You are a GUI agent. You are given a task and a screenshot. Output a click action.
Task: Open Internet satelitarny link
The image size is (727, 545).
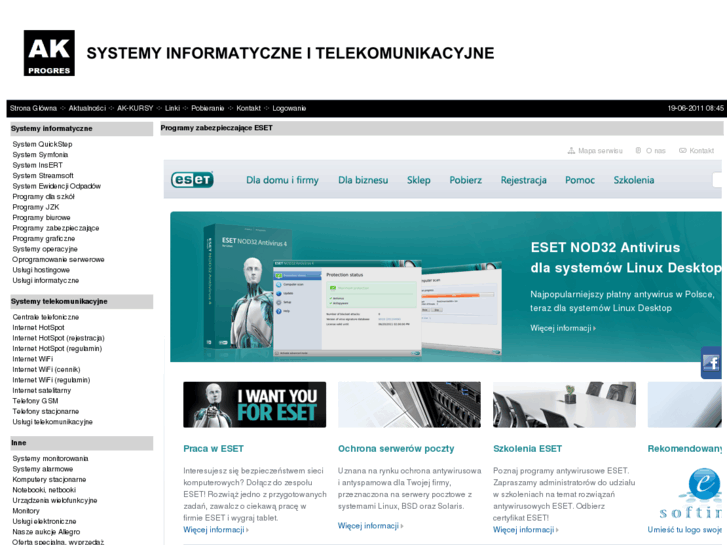tap(42, 391)
